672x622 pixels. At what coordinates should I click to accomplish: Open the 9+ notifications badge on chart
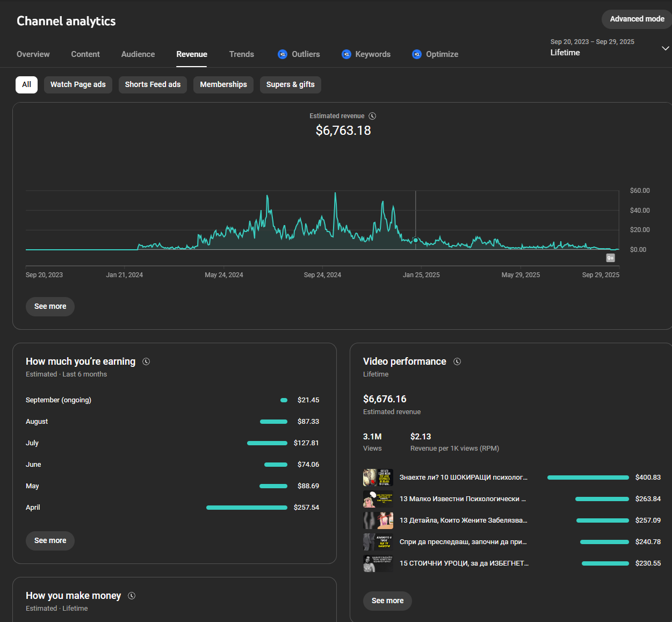(610, 258)
